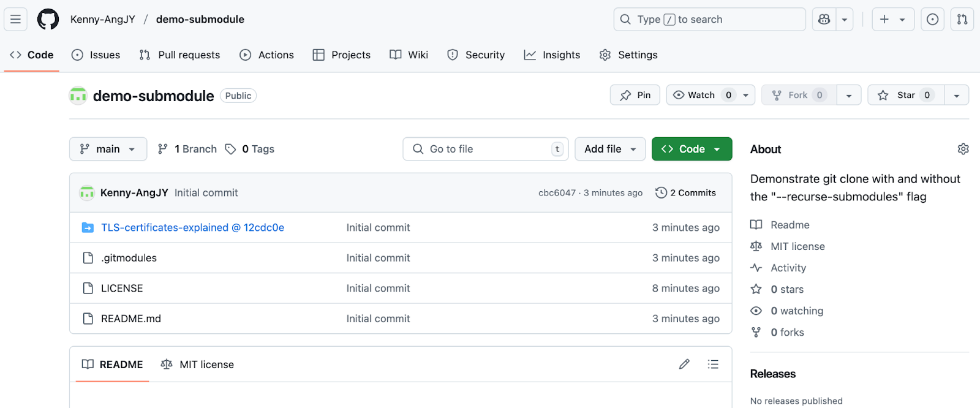Open the pull requests icon in header
This screenshot has width=980, height=408.
pos(962,20)
